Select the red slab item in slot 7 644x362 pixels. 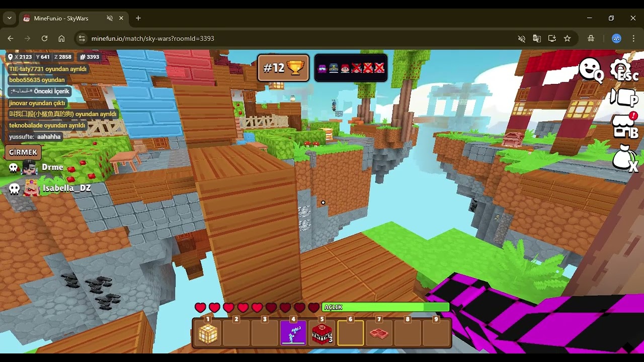(x=379, y=333)
